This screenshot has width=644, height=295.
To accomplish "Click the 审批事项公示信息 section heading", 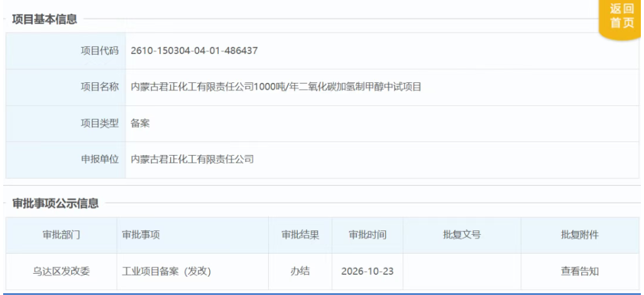I will coord(55,203).
